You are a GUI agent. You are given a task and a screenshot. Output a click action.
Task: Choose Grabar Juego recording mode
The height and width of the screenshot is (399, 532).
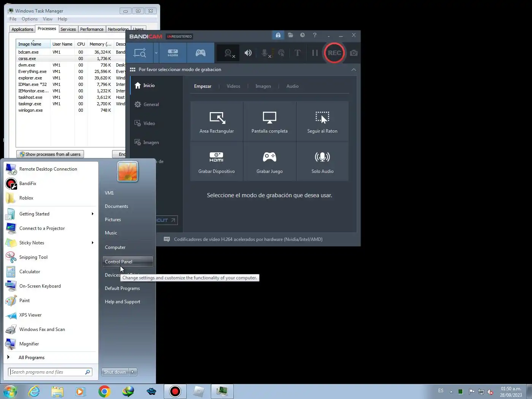(x=269, y=161)
